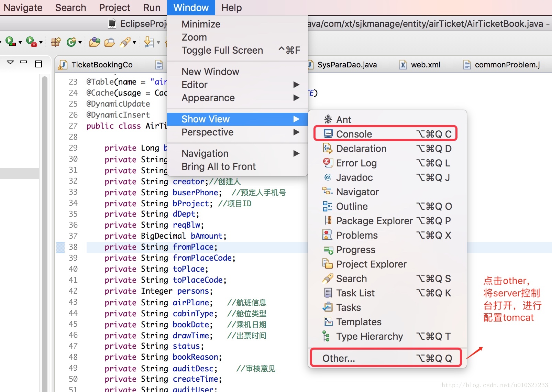Click the Search flashlight toolbar icon
This screenshot has height=392, width=552.
pyautogui.click(x=125, y=42)
